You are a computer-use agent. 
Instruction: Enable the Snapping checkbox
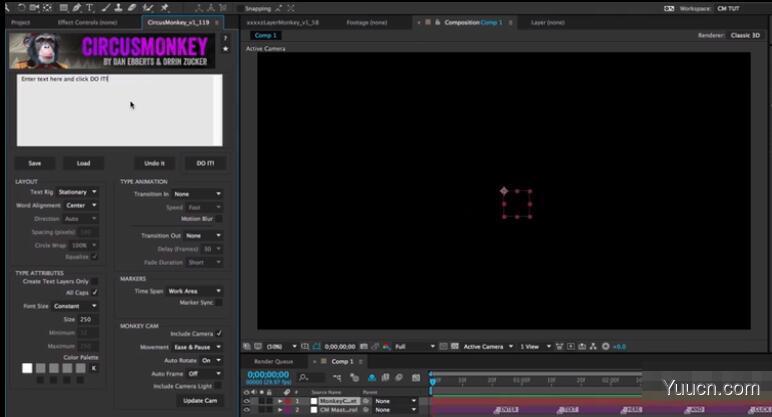(x=240, y=8)
